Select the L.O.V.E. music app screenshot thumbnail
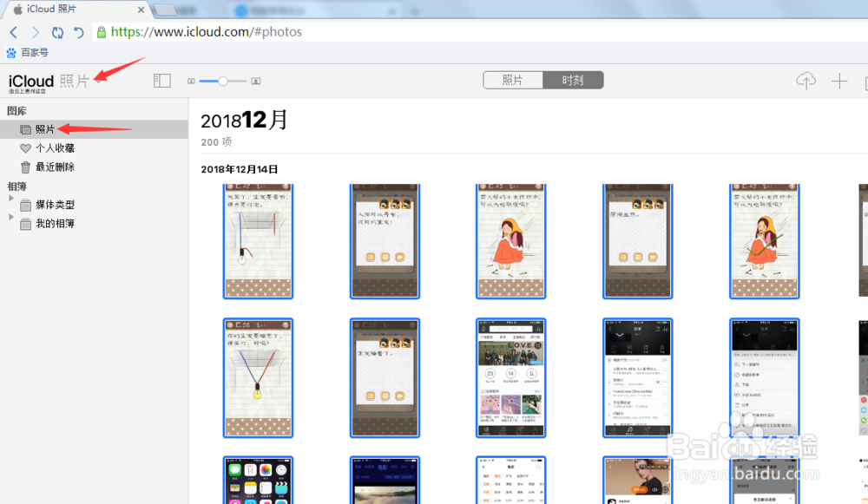The width and height of the screenshot is (868, 504). (x=511, y=378)
